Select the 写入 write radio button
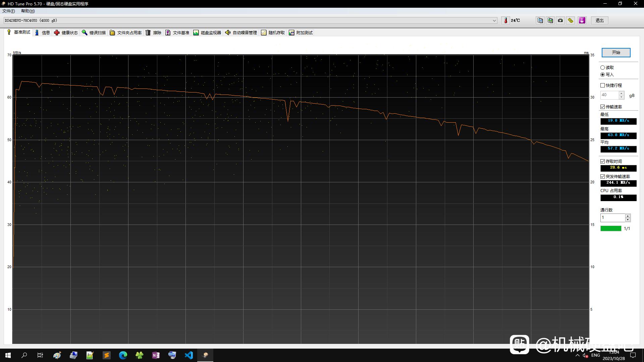The height and width of the screenshot is (362, 644). tap(607, 74)
